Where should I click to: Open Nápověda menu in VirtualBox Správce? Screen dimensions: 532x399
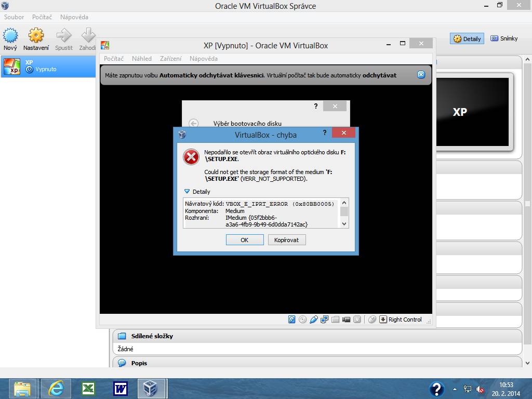(74, 17)
